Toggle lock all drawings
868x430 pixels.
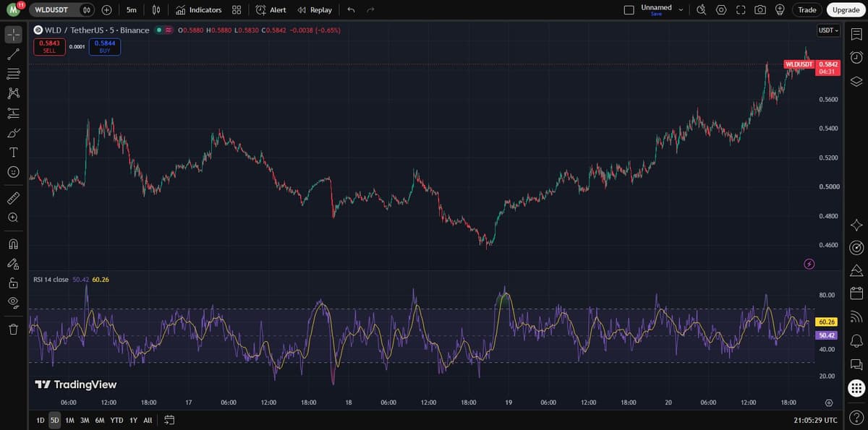[x=13, y=283]
